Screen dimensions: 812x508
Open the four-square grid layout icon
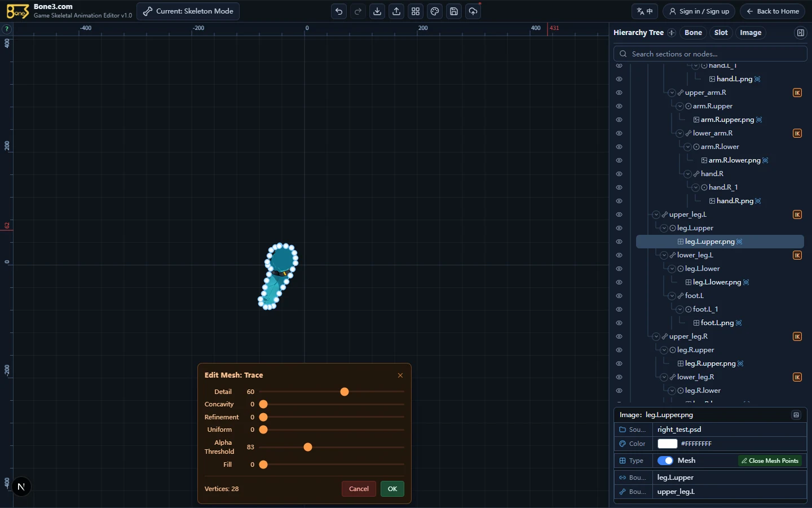[416, 11]
